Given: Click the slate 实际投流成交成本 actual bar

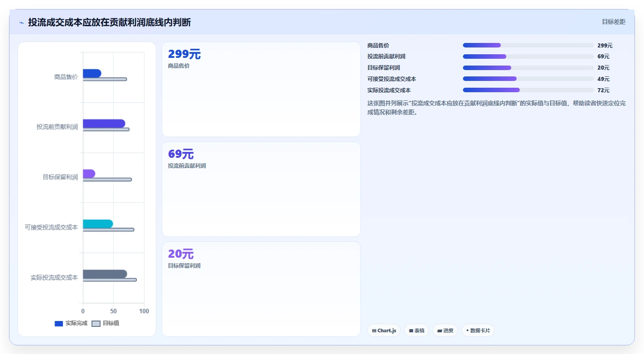Looking at the screenshot, I should [x=105, y=274].
